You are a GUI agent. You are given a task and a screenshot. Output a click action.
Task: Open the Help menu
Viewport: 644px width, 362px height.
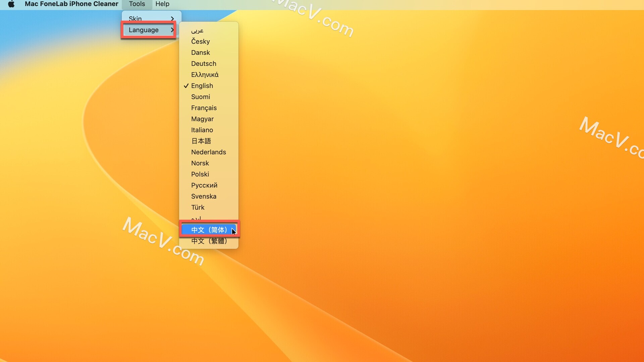click(x=162, y=4)
